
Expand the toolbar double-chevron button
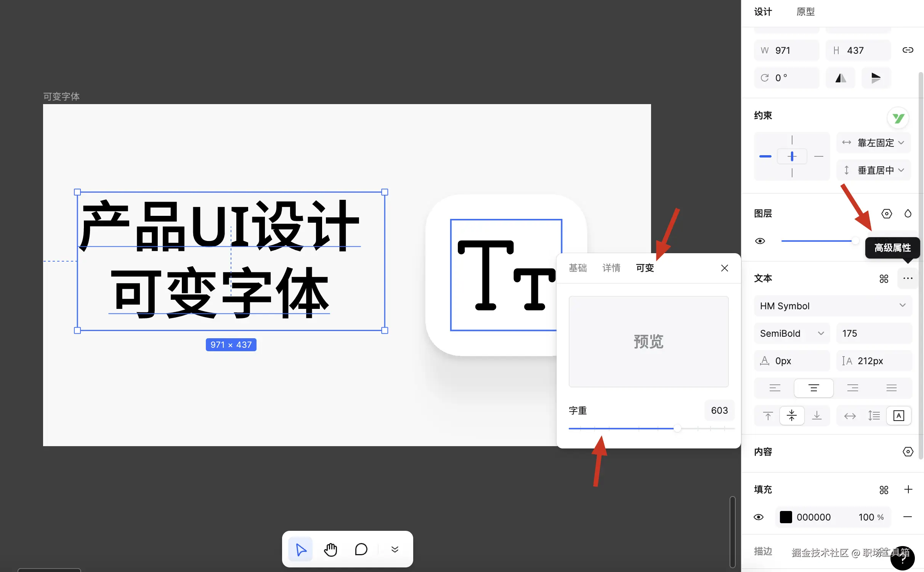click(395, 550)
